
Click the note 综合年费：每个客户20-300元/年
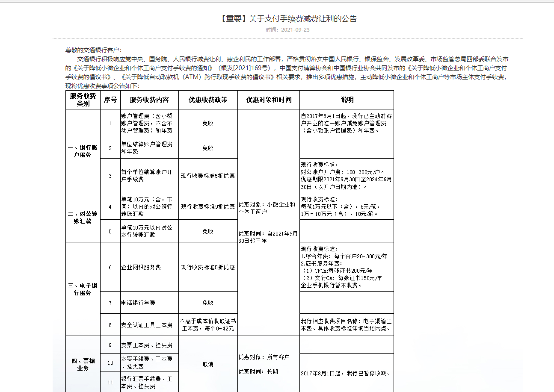[344, 256]
